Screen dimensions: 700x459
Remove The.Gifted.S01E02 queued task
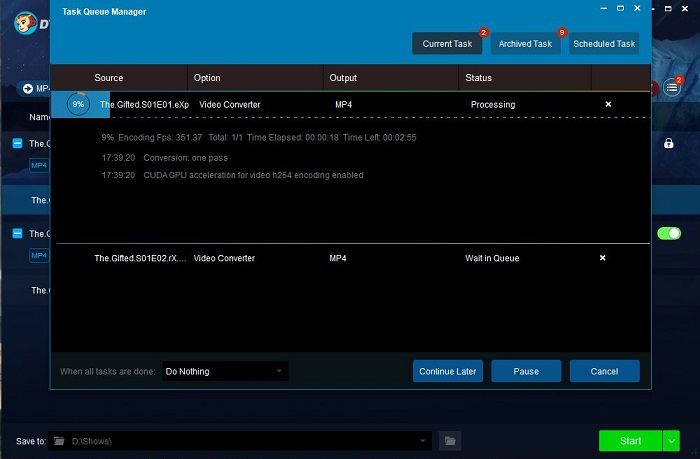click(x=602, y=258)
